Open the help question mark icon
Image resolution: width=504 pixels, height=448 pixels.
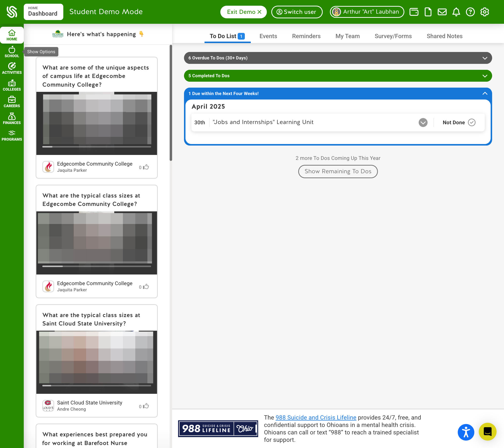coord(470,12)
